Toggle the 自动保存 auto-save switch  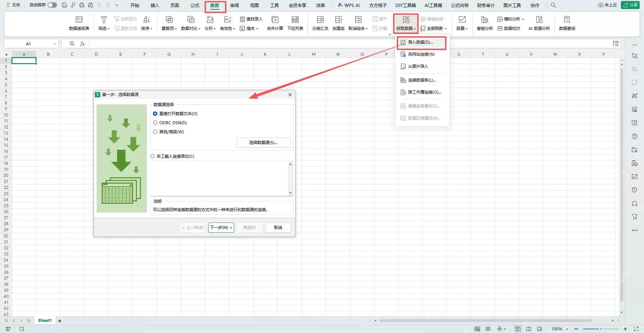pos(52,5)
